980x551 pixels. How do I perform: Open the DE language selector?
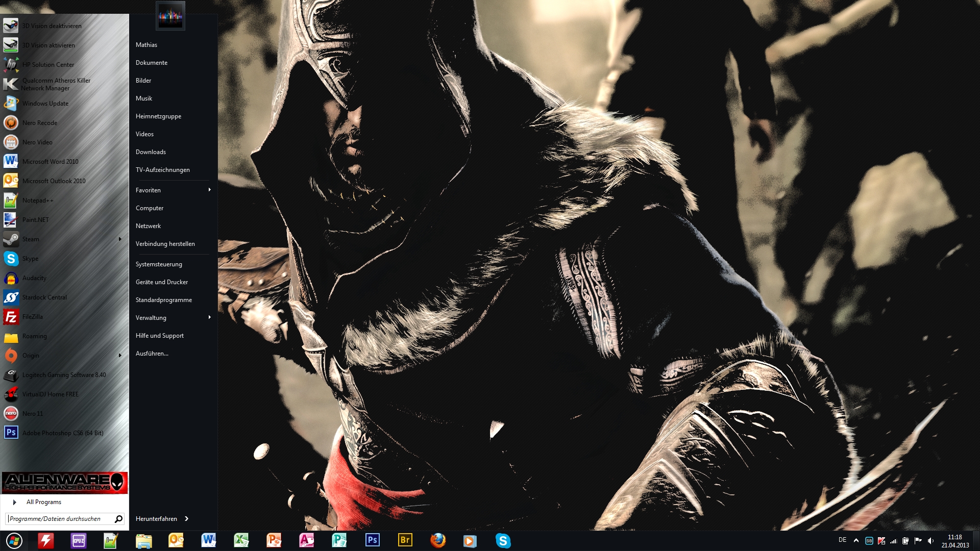(842, 540)
